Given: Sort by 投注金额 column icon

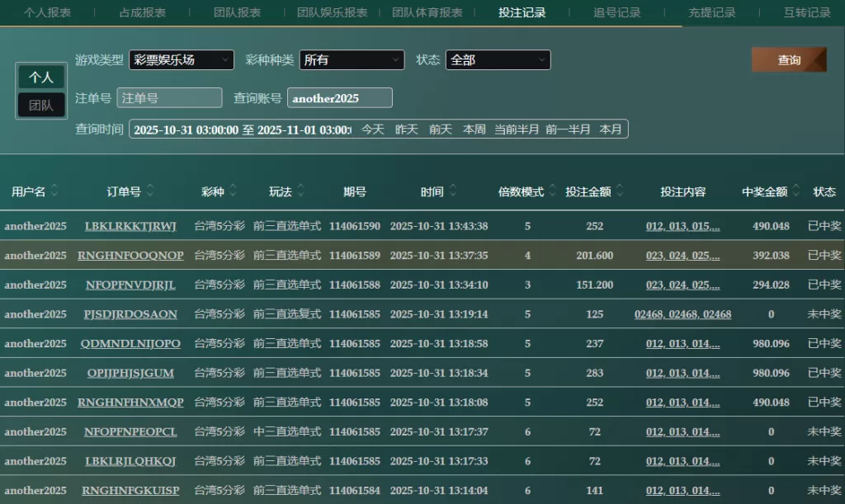Looking at the screenshot, I should click(620, 191).
